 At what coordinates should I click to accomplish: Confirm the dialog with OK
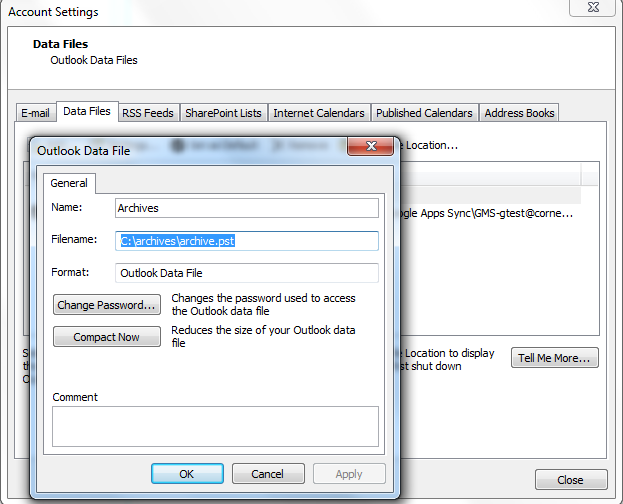(187, 474)
